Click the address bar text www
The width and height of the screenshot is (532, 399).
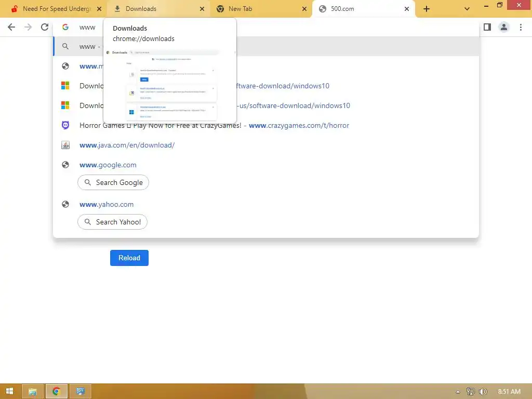[87, 28]
